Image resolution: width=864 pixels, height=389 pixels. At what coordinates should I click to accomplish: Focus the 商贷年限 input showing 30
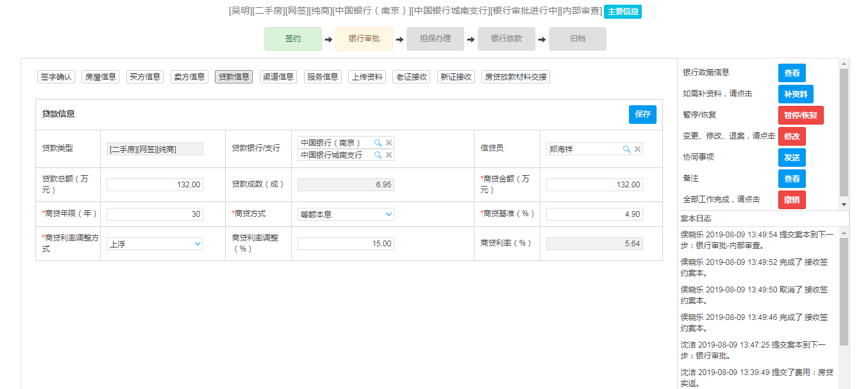pos(155,214)
